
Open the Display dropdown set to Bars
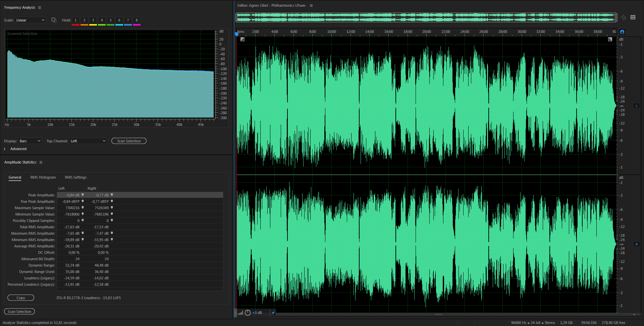pos(30,141)
